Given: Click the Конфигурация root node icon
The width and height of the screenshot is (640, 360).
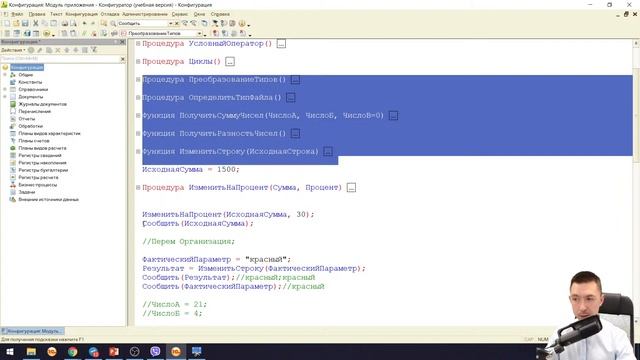Looking at the screenshot, I should tap(5, 67).
